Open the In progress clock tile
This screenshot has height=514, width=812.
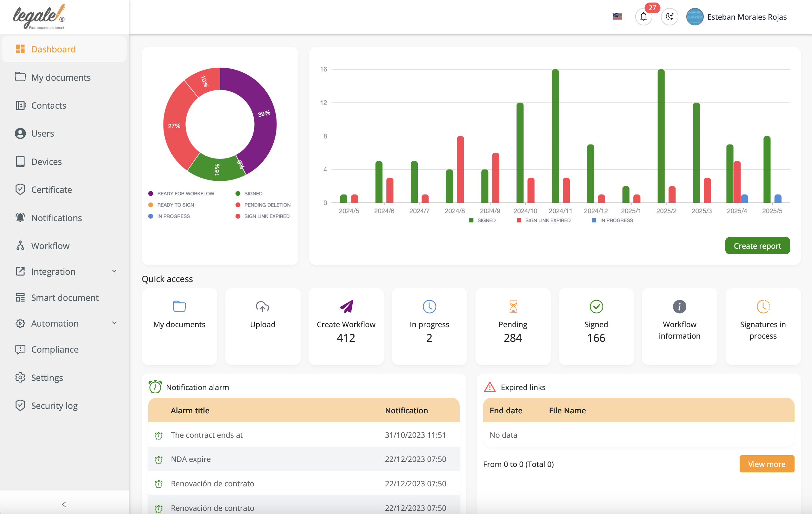click(x=429, y=326)
